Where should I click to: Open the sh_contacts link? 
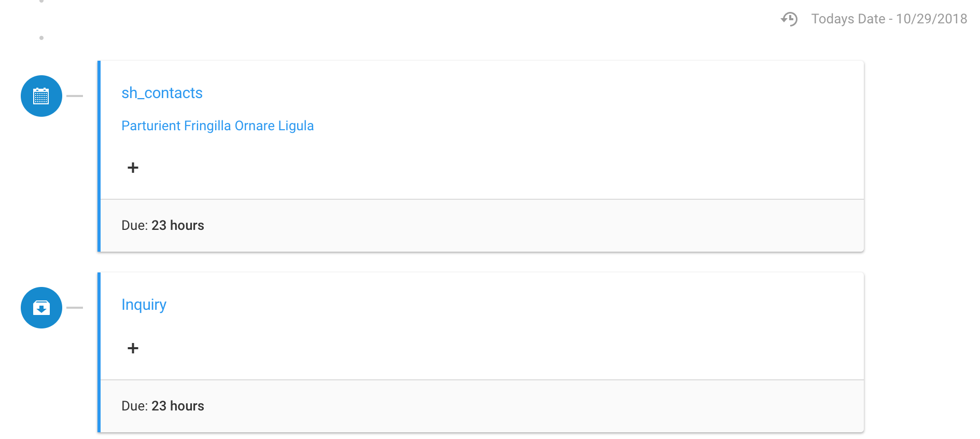162,93
